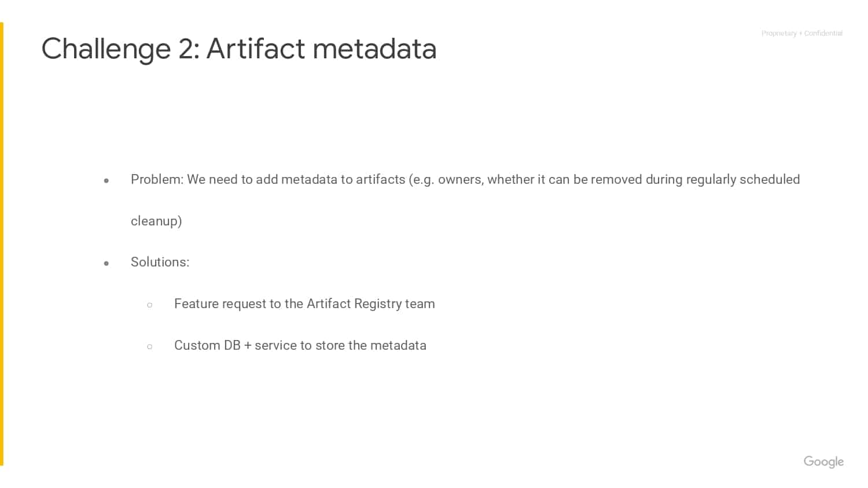This screenshot has height=488, width=868.
Task: Select the "Challenge 2: Artifact metadata" slide title
Action: [x=239, y=49]
